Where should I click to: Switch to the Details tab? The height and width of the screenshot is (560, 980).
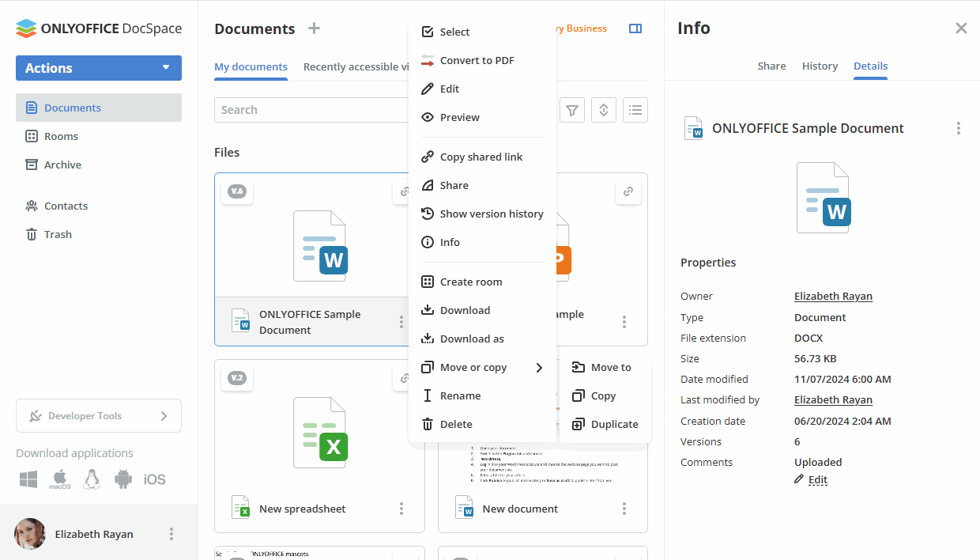tap(870, 66)
